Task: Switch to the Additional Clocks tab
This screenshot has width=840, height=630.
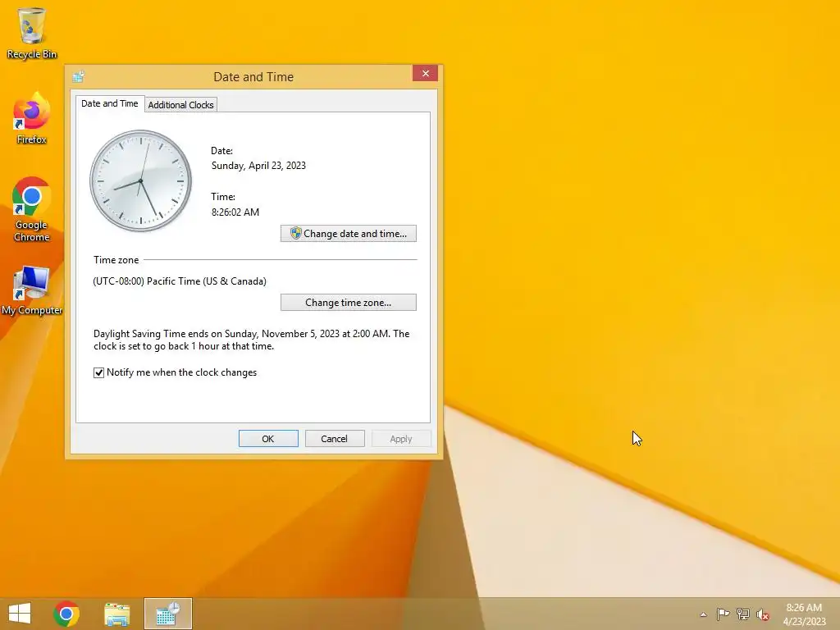Action: pos(181,105)
